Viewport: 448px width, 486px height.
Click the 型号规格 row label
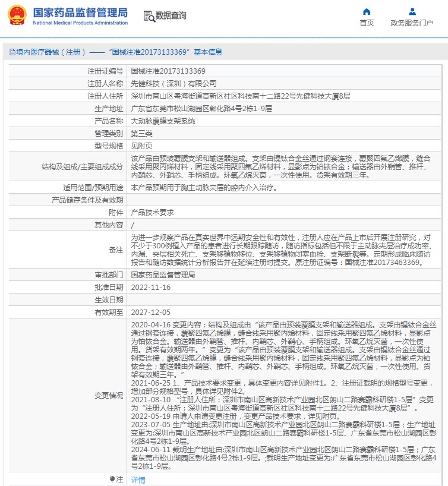(109, 146)
